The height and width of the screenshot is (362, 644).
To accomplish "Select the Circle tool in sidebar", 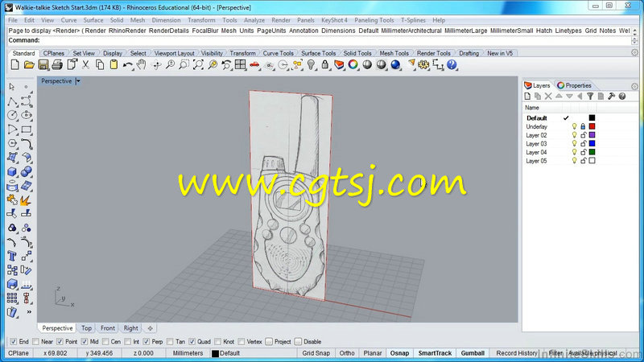I will click(12, 115).
